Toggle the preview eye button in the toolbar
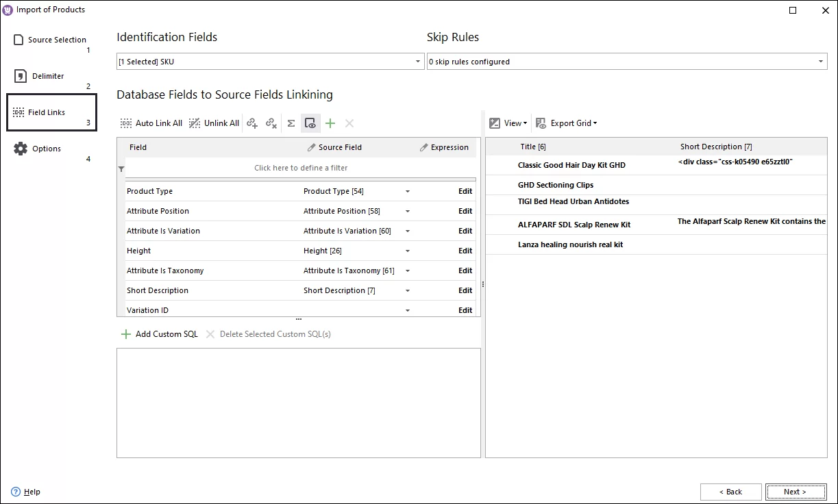The width and height of the screenshot is (838, 504). pyautogui.click(x=310, y=123)
